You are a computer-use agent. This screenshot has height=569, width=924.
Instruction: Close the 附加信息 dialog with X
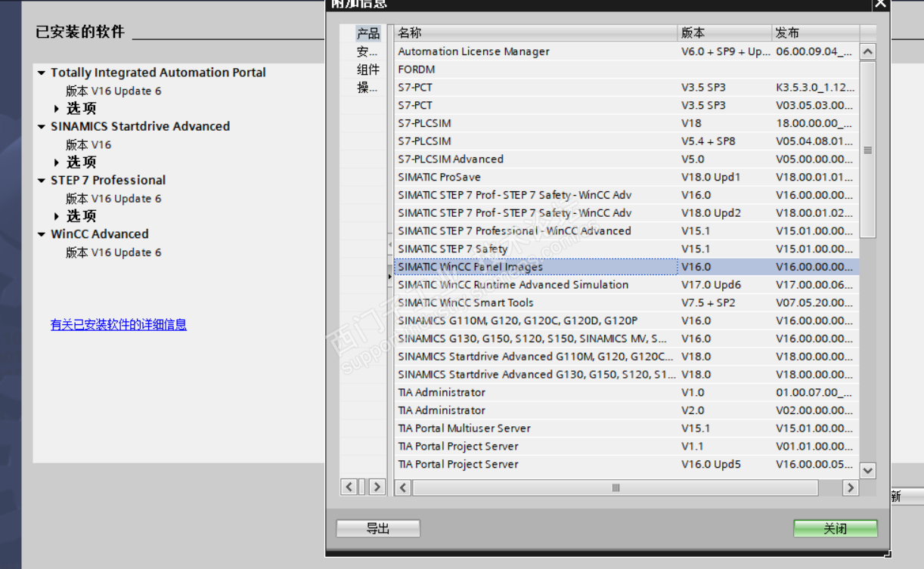[880, 3]
